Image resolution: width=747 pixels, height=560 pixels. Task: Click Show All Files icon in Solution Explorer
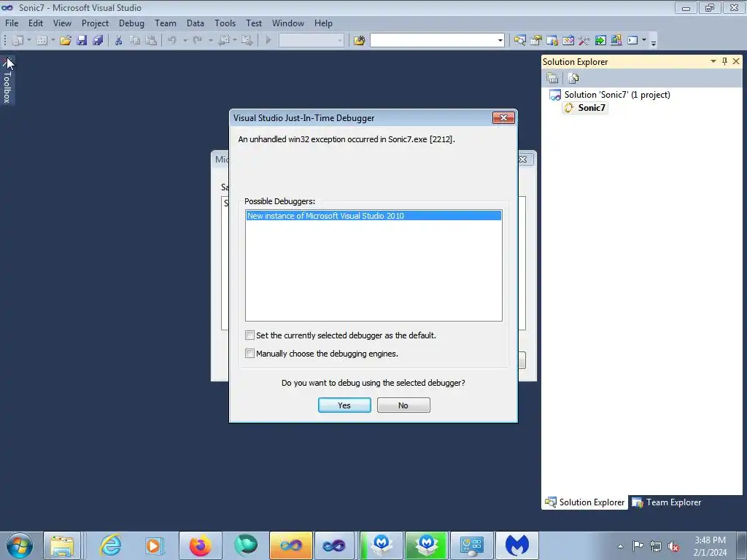pyautogui.click(x=573, y=78)
